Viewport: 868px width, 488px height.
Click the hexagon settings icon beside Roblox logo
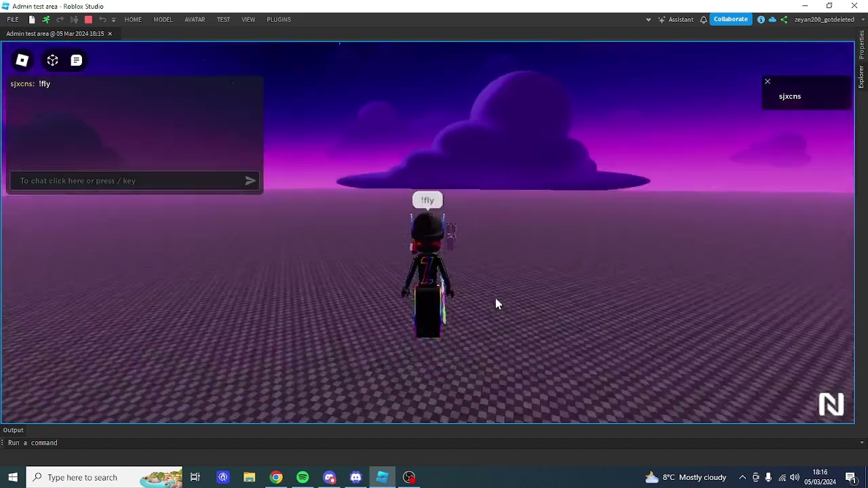click(x=52, y=61)
